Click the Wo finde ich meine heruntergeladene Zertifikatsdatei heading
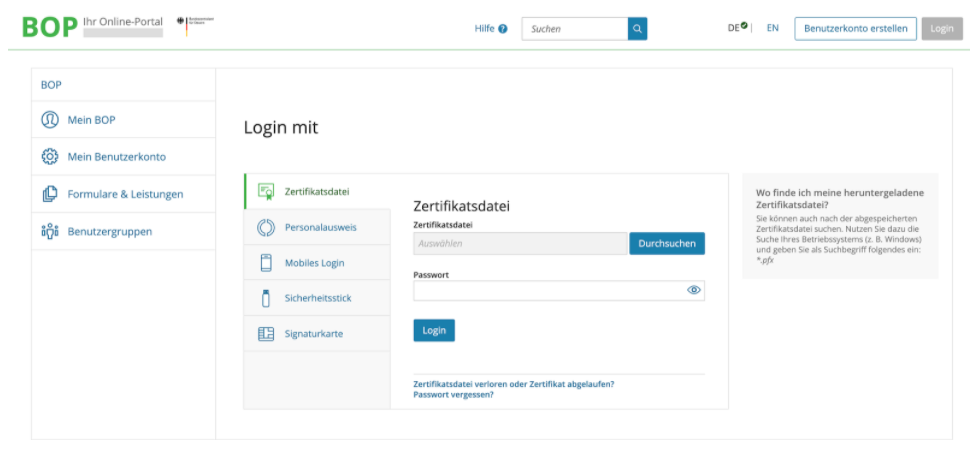The height and width of the screenshot is (464, 972). (840, 198)
